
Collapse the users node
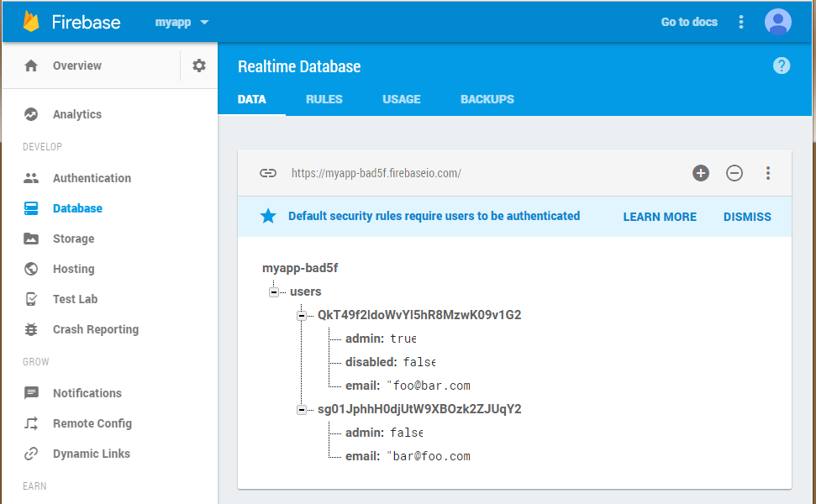(x=274, y=291)
